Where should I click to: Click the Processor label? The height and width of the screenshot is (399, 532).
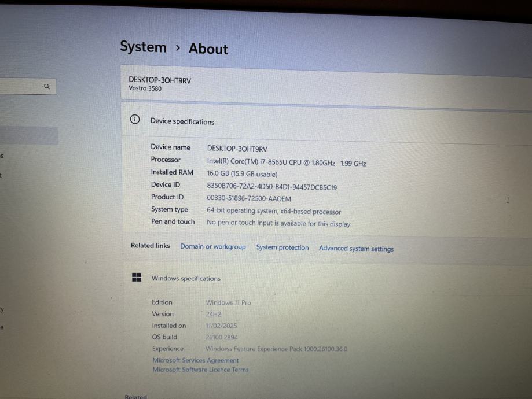[166, 160]
